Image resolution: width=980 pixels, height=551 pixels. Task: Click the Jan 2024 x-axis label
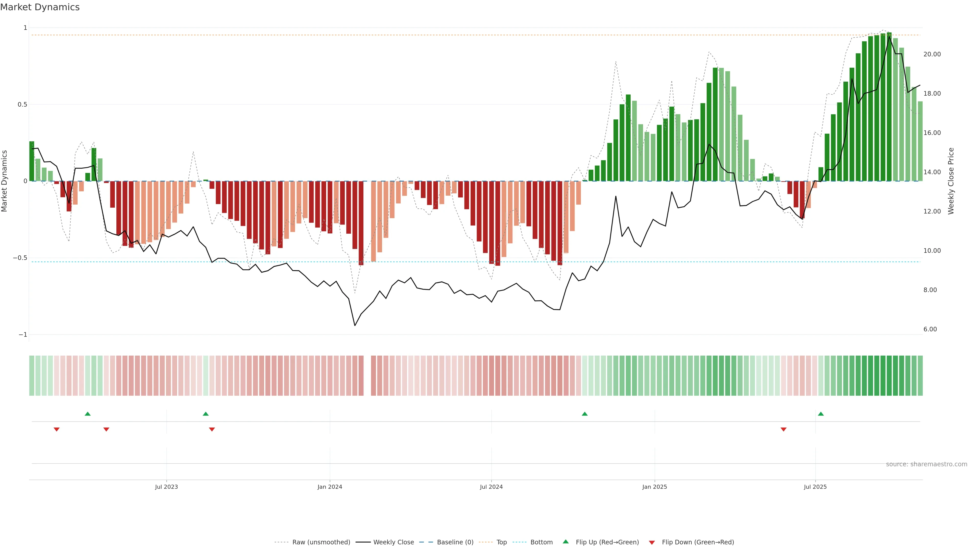[x=330, y=487]
